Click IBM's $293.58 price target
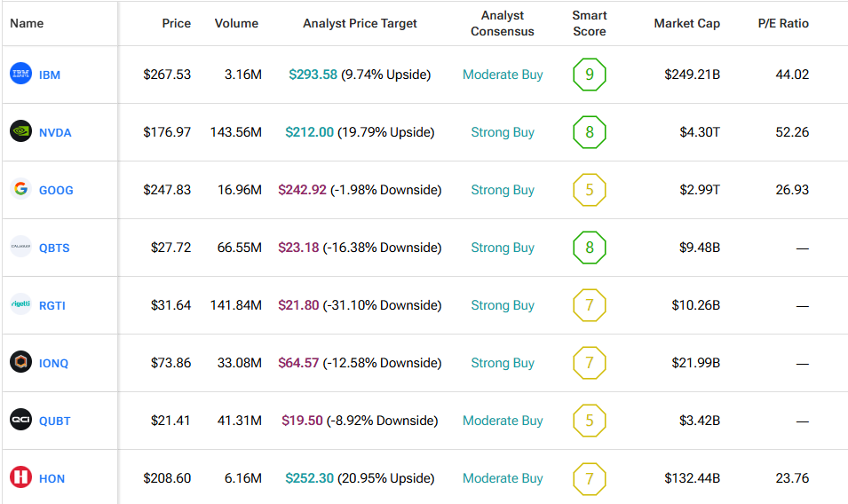This screenshot has height=504, width=848. (313, 75)
